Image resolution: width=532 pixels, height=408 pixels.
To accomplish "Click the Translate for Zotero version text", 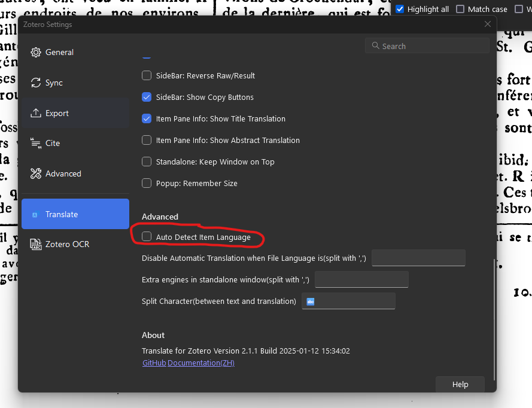I will click(245, 351).
